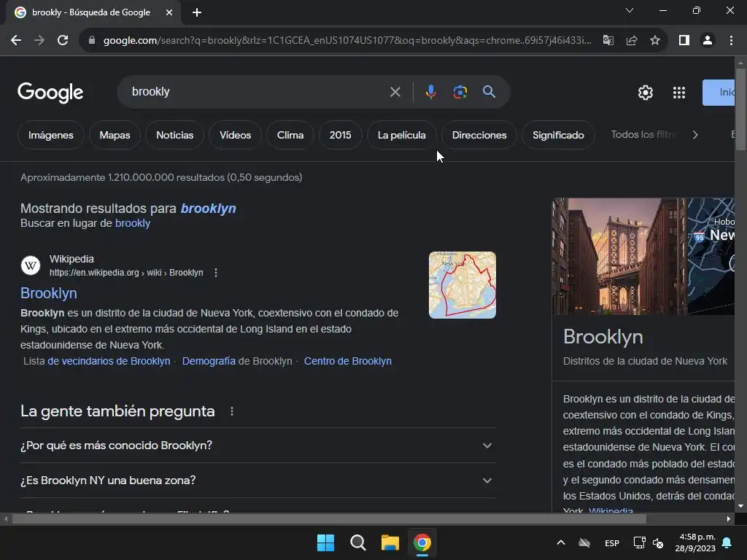The width and height of the screenshot is (747, 560).
Task: Start voice search with microphone
Action: pyautogui.click(x=430, y=92)
